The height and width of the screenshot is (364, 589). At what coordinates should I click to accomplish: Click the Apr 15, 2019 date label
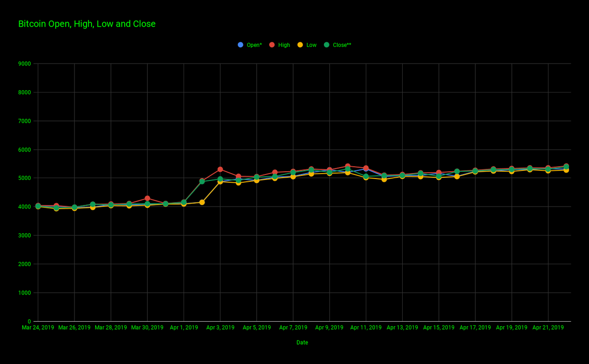pyautogui.click(x=439, y=328)
